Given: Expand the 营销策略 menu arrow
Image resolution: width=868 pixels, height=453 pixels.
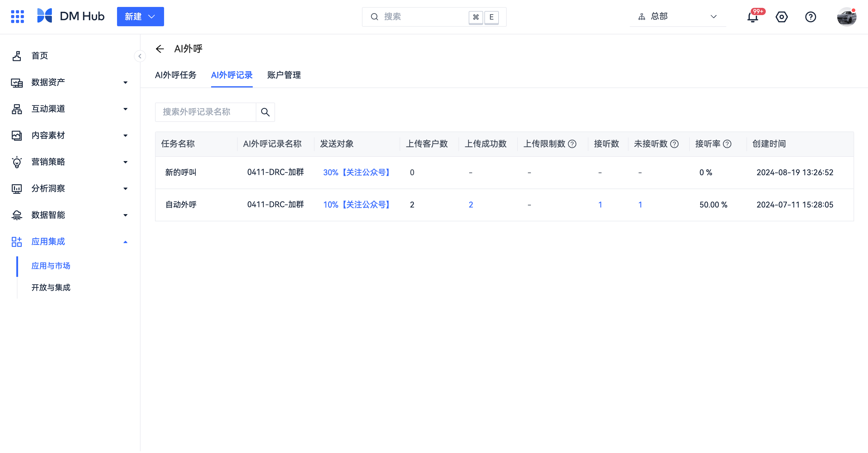Looking at the screenshot, I should (125, 162).
